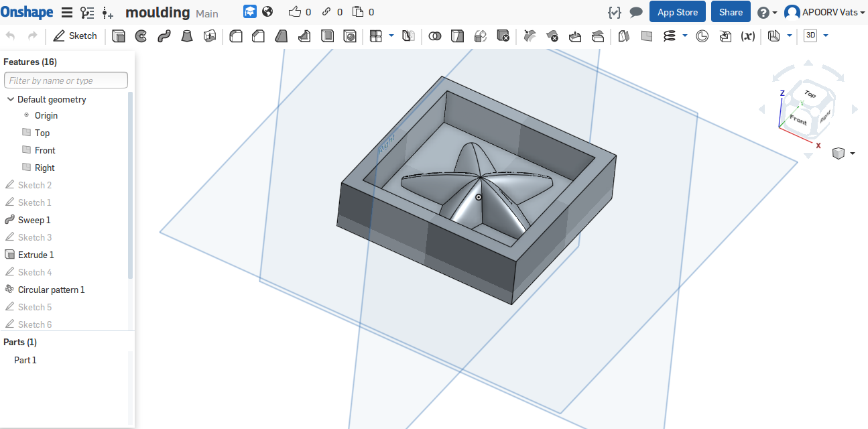
Task: Select the 3D button in toolbar
Action: point(810,36)
